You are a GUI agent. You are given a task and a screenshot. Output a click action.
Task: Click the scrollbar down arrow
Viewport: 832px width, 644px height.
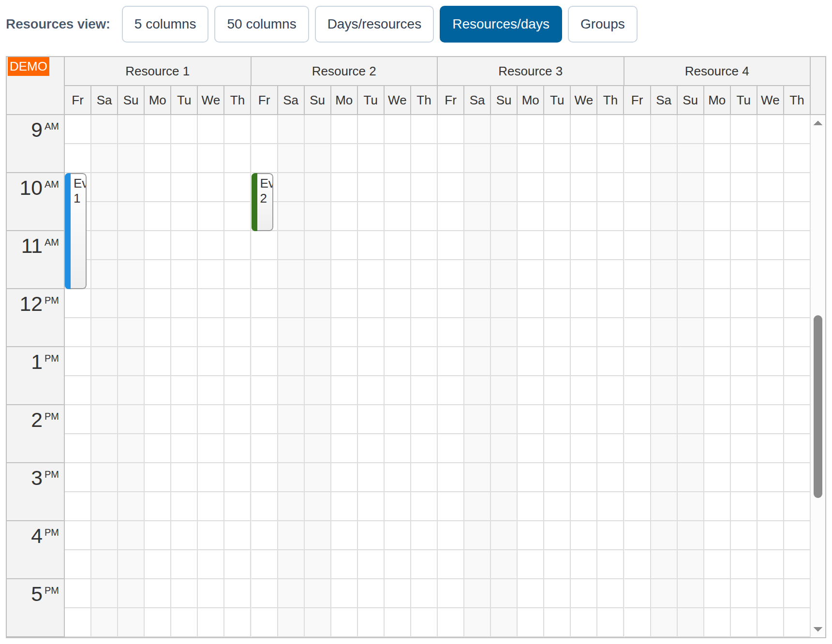click(818, 629)
